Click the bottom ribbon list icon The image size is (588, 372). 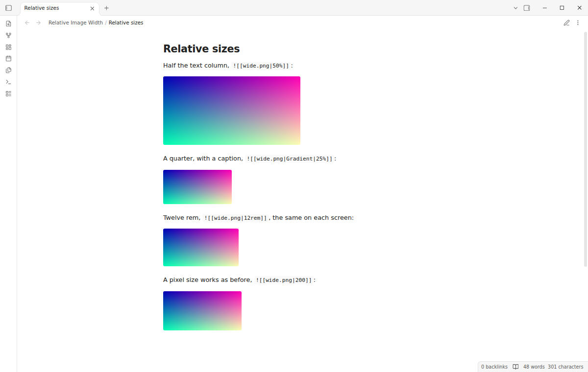[x=8, y=93]
